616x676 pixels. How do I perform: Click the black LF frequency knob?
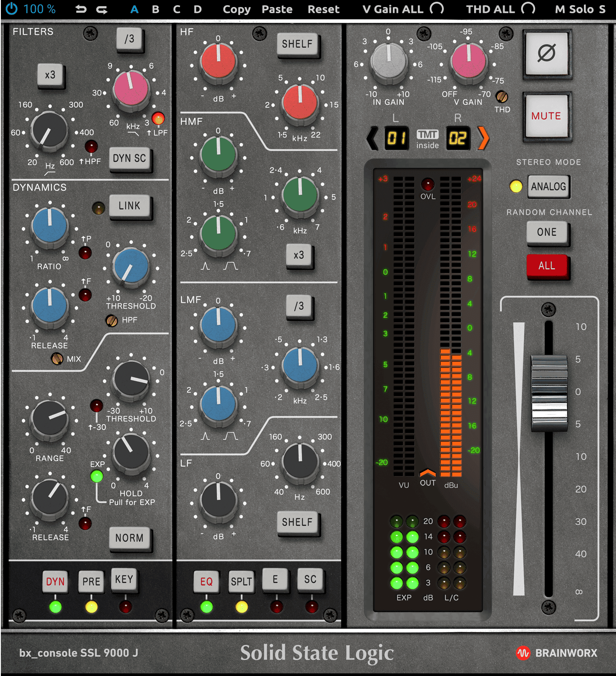click(300, 462)
